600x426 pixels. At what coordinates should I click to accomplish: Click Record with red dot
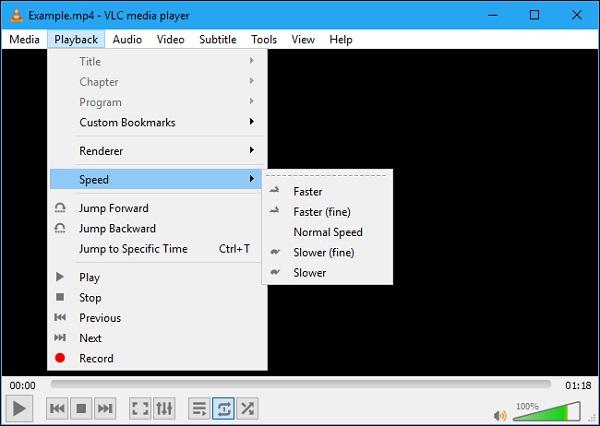pos(157,358)
